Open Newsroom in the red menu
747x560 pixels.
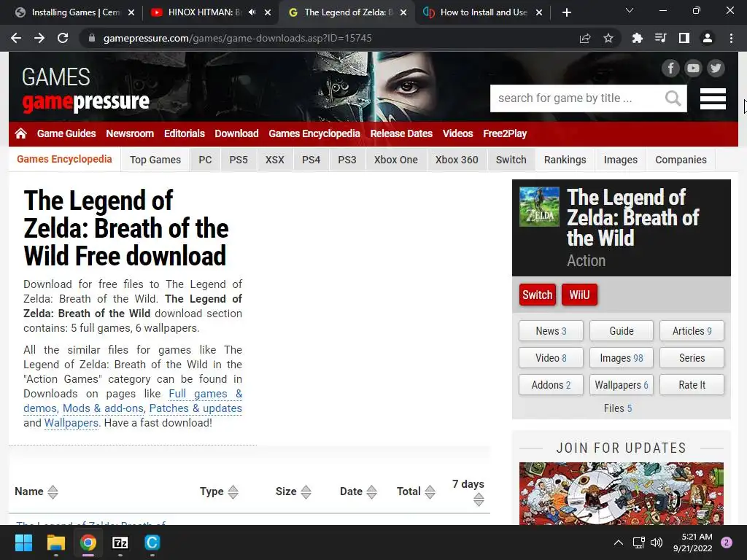pyautogui.click(x=130, y=134)
